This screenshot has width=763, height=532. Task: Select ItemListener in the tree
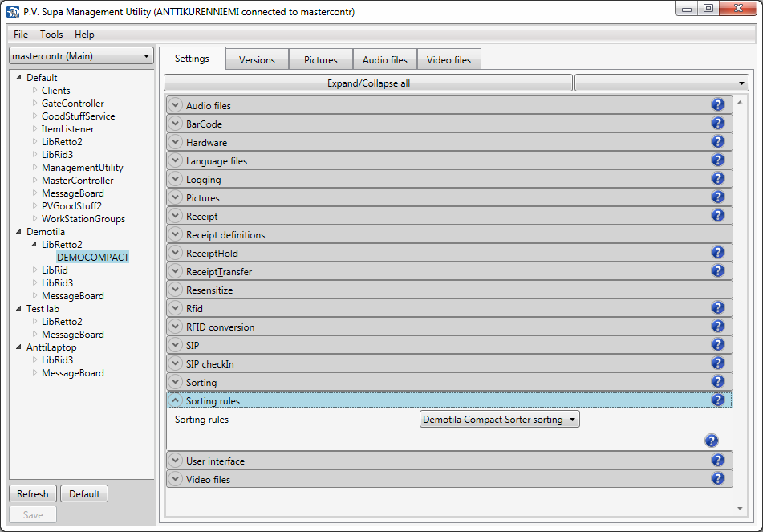pyautogui.click(x=67, y=129)
